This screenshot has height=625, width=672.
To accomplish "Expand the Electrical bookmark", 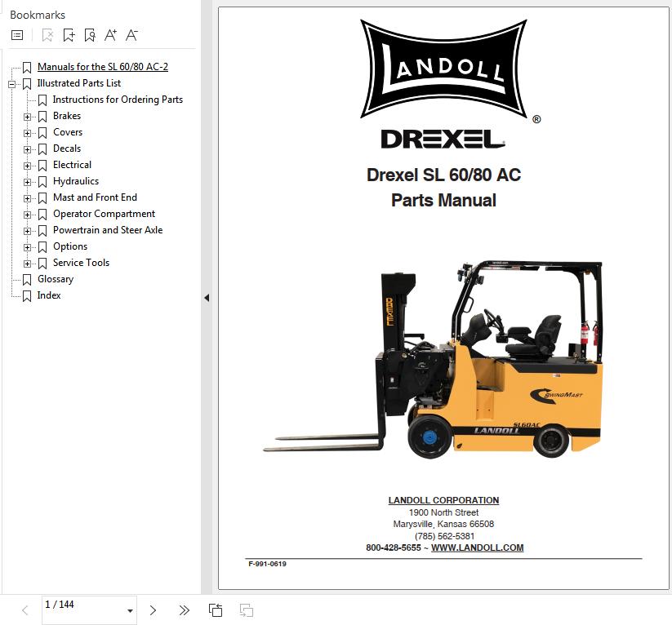I will tap(27, 166).
